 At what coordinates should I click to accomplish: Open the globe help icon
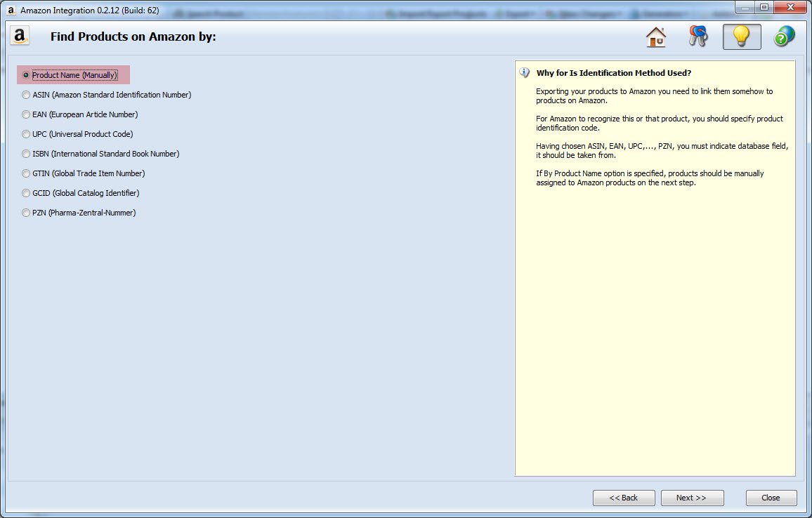(x=784, y=36)
